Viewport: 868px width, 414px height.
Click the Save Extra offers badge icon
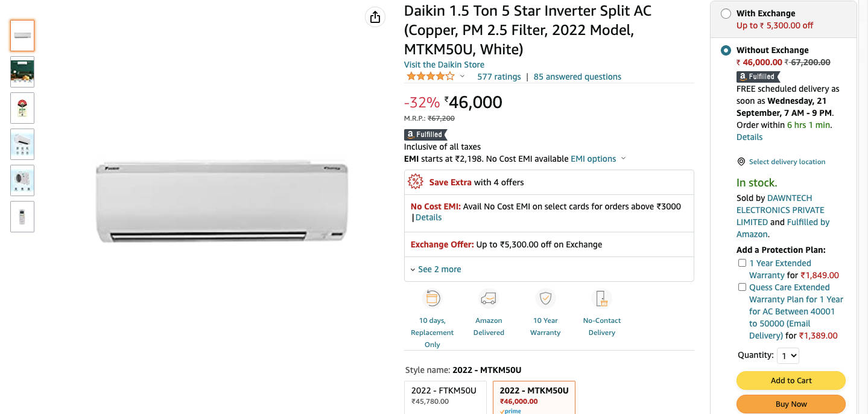pos(416,181)
